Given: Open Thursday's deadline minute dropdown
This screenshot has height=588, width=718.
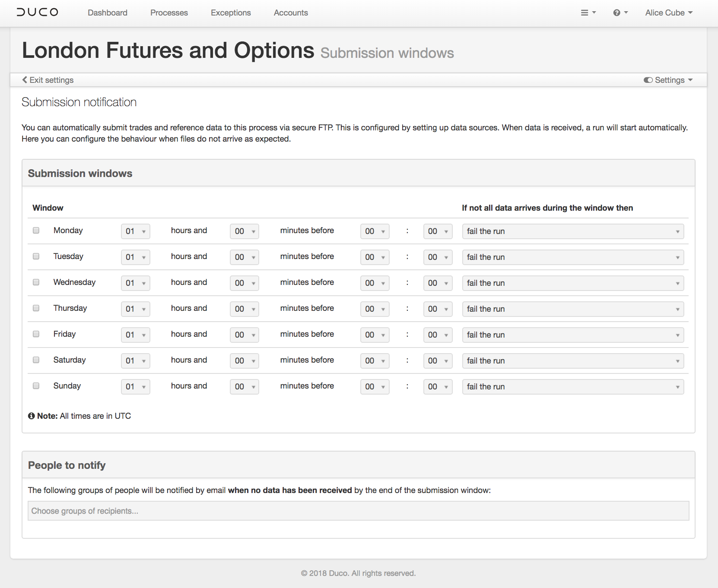Looking at the screenshot, I should tap(438, 309).
